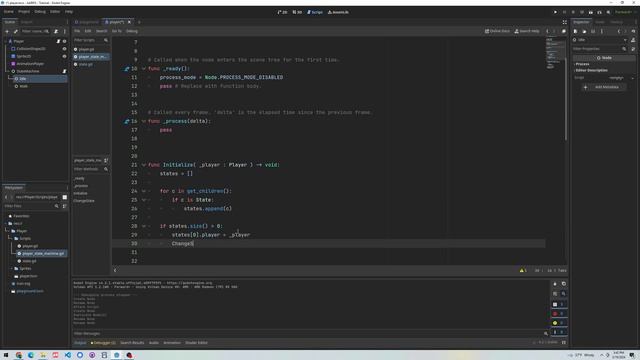Open state.gd in script list

pos(85,64)
